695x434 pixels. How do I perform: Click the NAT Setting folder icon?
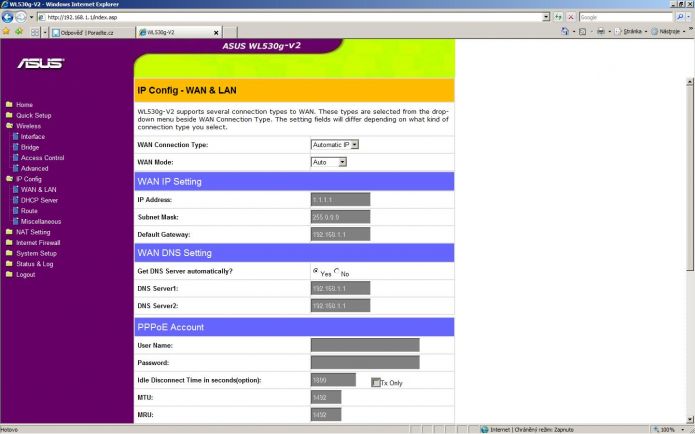pos(9,232)
